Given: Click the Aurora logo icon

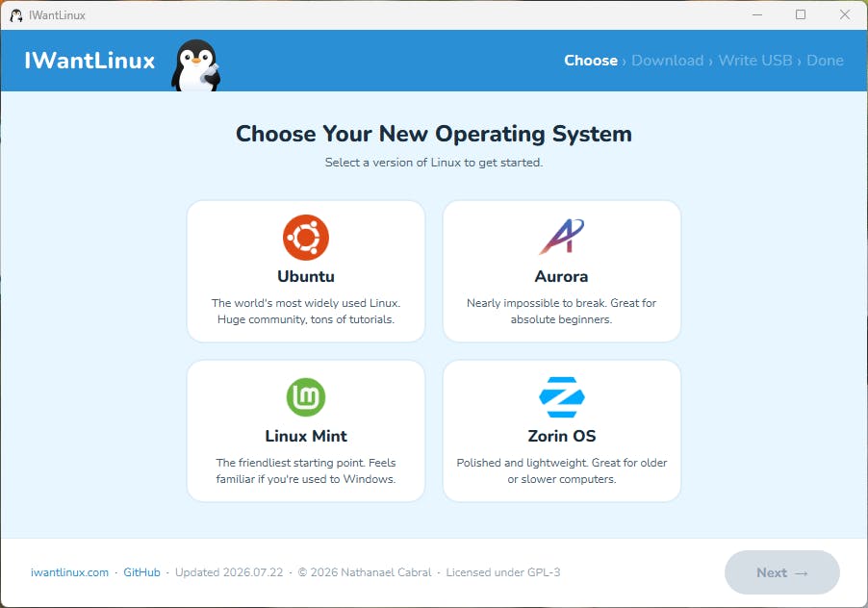Looking at the screenshot, I should [x=561, y=237].
